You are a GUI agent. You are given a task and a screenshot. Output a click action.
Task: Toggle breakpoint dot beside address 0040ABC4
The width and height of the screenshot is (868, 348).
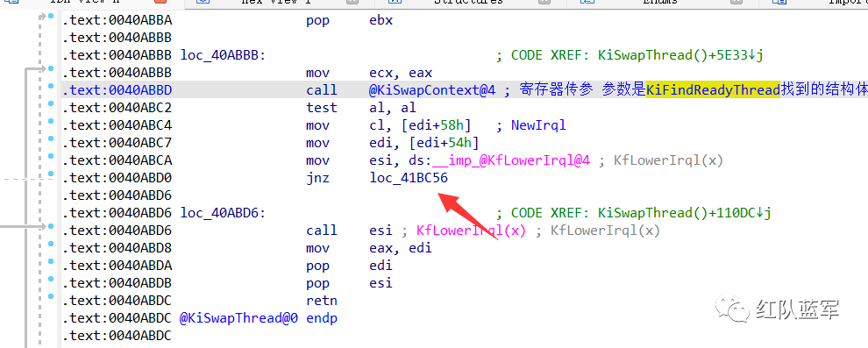click(x=51, y=121)
